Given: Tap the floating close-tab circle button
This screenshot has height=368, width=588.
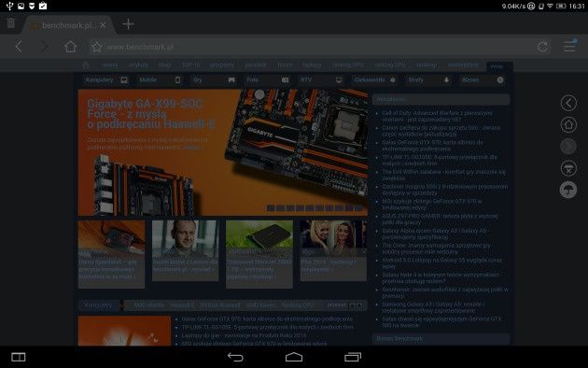Looking at the screenshot, I should click(x=568, y=168).
